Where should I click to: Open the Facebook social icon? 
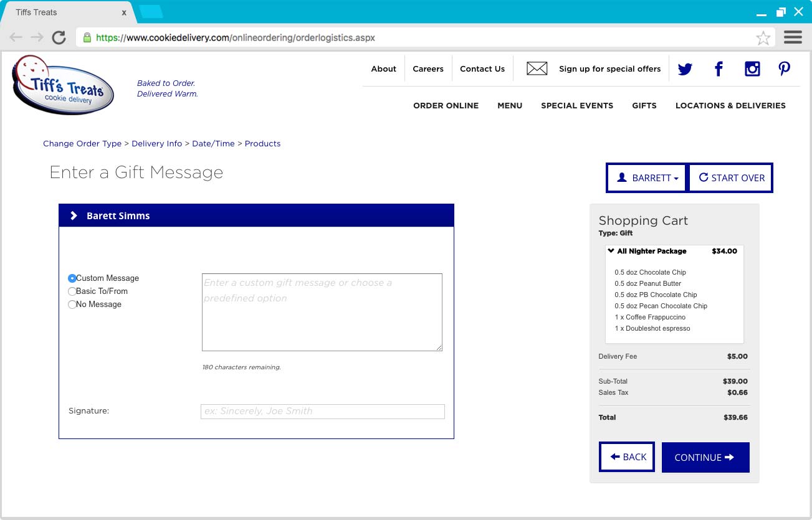719,69
